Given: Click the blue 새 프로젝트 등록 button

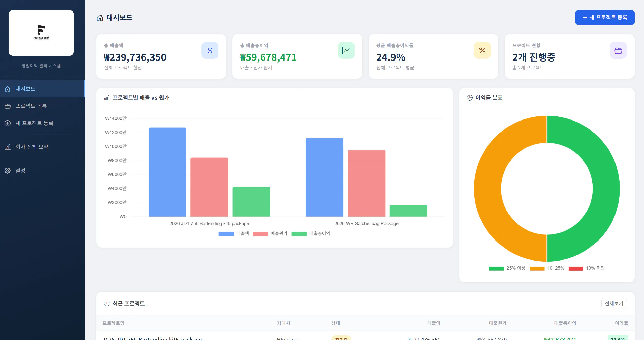Looking at the screenshot, I should [604, 17].
